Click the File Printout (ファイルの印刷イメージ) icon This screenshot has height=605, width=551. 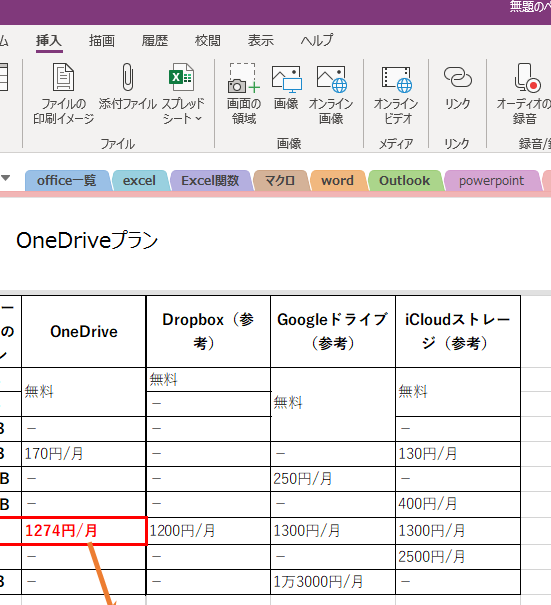(x=63, y=77)
